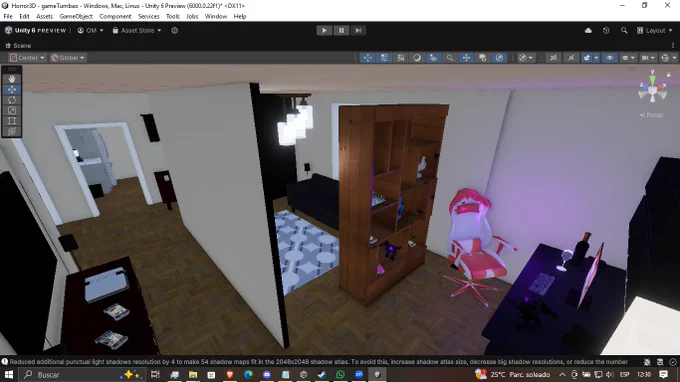
Task: Toggle scene effects rendering icon
Action: (x=587, y=58)
